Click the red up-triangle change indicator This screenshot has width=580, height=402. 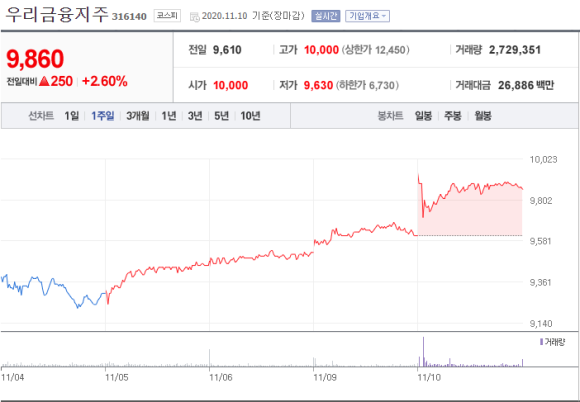[44, 81]
